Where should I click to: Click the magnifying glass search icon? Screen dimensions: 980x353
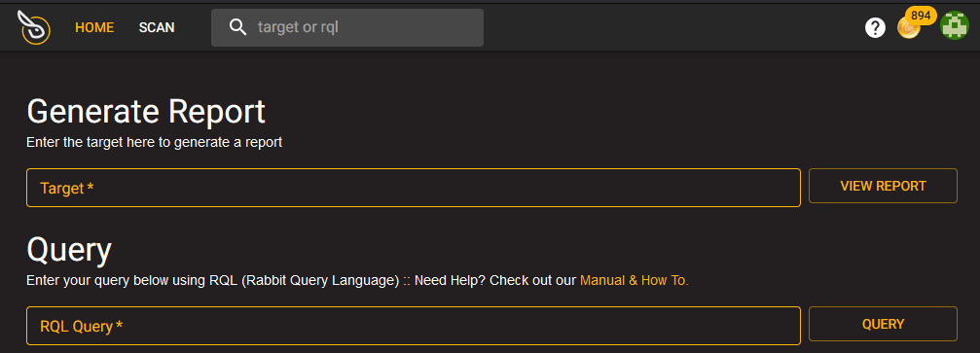tap(238, 27)
